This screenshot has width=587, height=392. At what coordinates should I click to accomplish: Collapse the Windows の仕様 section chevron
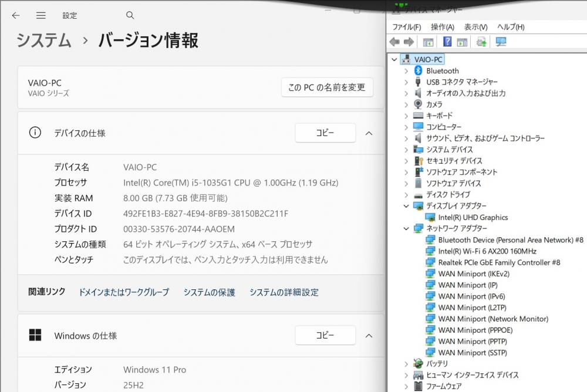tap(369, 336)
